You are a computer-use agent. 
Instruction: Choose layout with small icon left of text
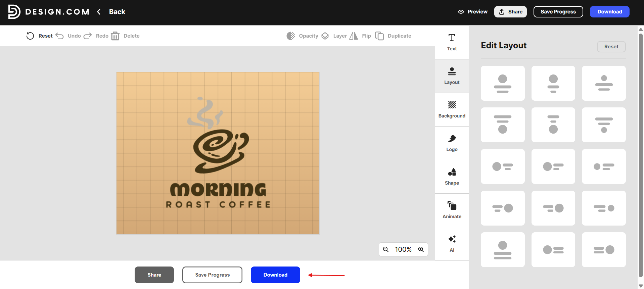[604, 166]
